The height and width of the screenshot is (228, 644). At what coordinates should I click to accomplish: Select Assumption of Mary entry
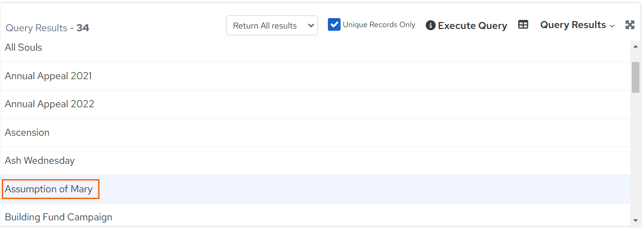[315, 189]
